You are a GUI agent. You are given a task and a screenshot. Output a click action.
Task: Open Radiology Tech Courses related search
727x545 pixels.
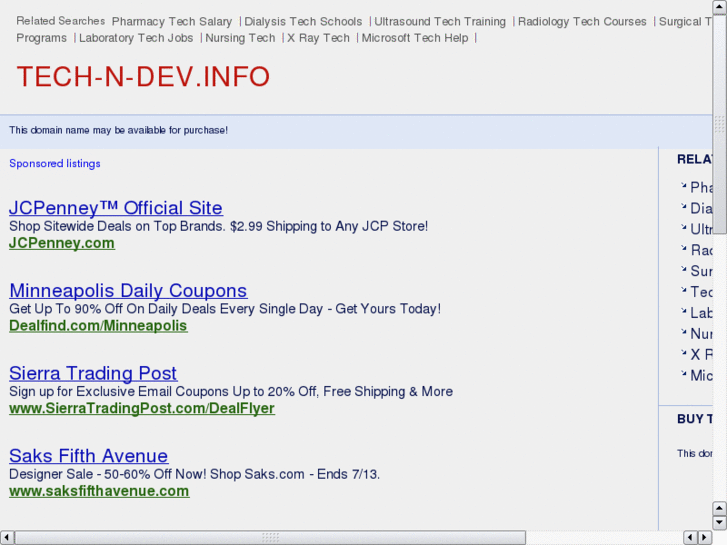pos(582,22)
